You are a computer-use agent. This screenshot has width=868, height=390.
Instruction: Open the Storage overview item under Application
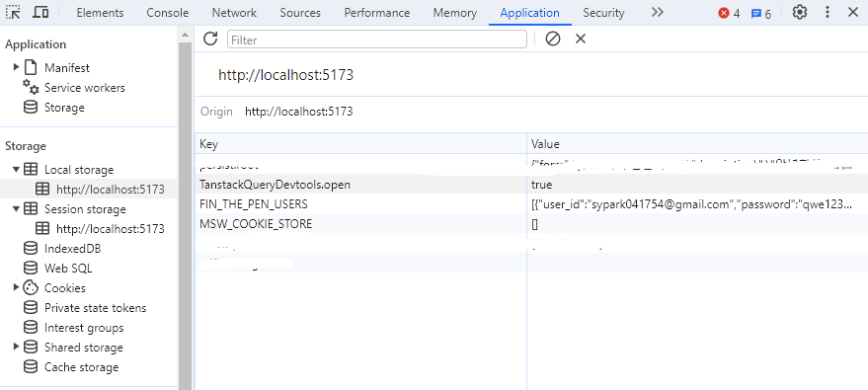pos(64,108)
